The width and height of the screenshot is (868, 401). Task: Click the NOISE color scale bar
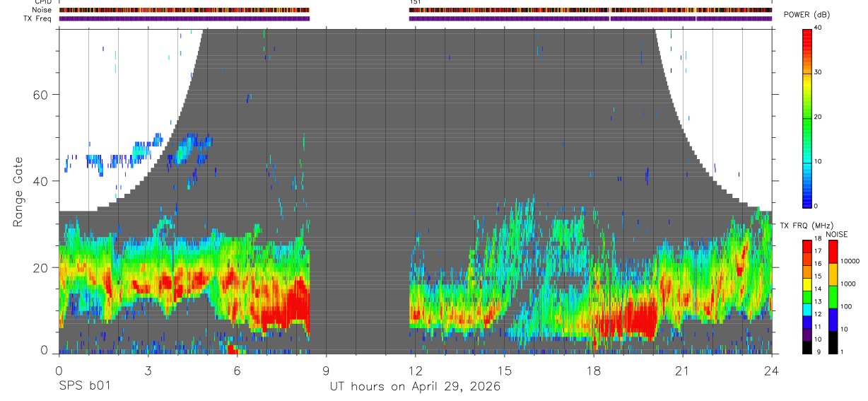point(833,296)
